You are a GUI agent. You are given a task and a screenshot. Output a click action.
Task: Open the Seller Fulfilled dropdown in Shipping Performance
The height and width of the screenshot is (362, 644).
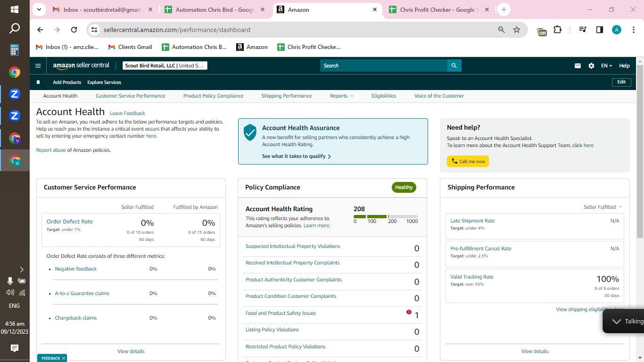(603, 207)
